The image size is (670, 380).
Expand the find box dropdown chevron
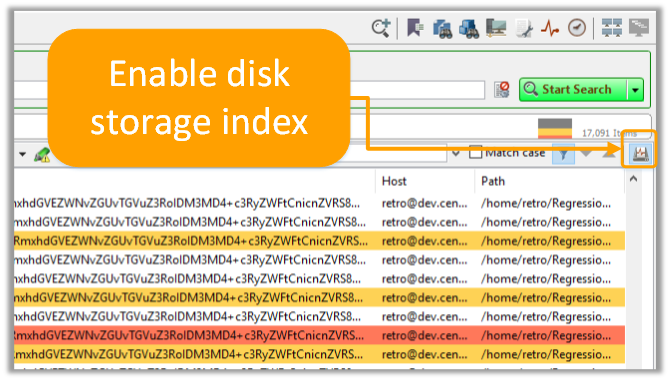[455, 153]
